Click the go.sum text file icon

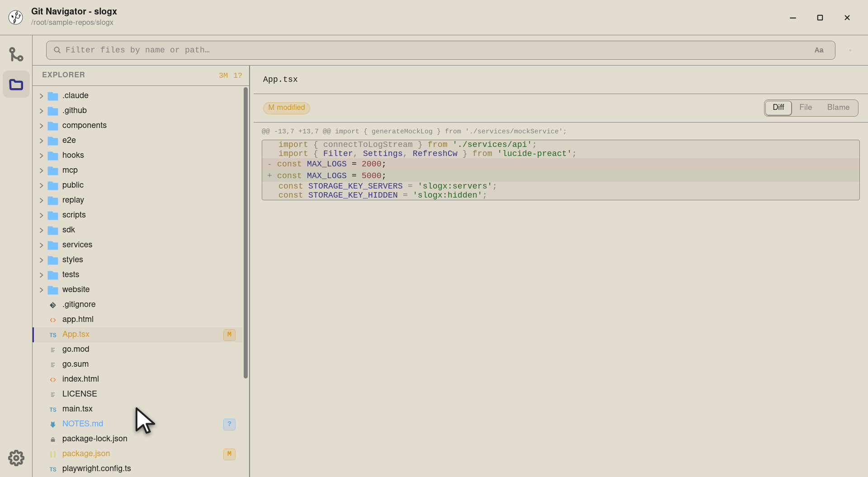53,364
